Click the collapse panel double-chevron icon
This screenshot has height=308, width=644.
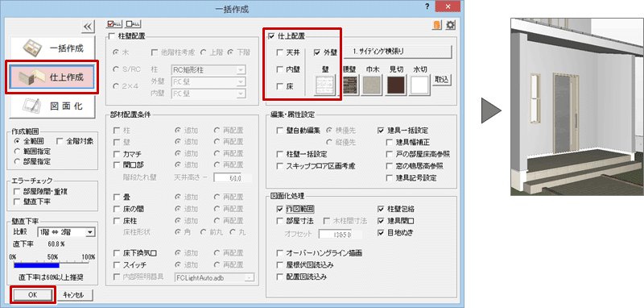[89, 27]
